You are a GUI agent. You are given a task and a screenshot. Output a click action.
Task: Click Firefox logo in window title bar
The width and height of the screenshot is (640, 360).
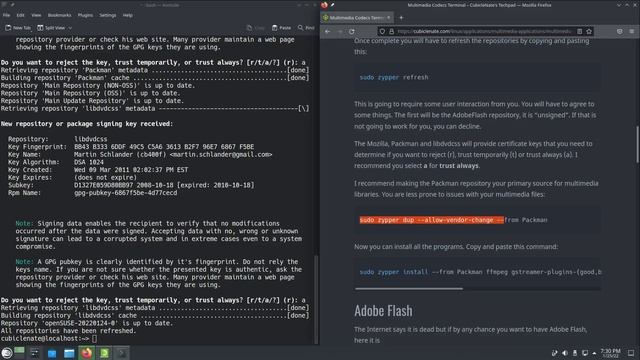[x=324, y=5]
